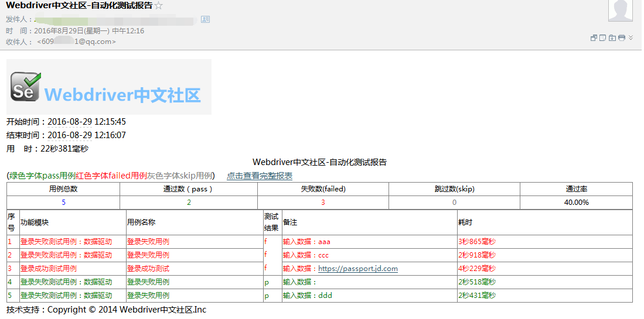644x319 pixels.
Task: Click the duration 4秒229毫秒
Action: pos(477,269)
